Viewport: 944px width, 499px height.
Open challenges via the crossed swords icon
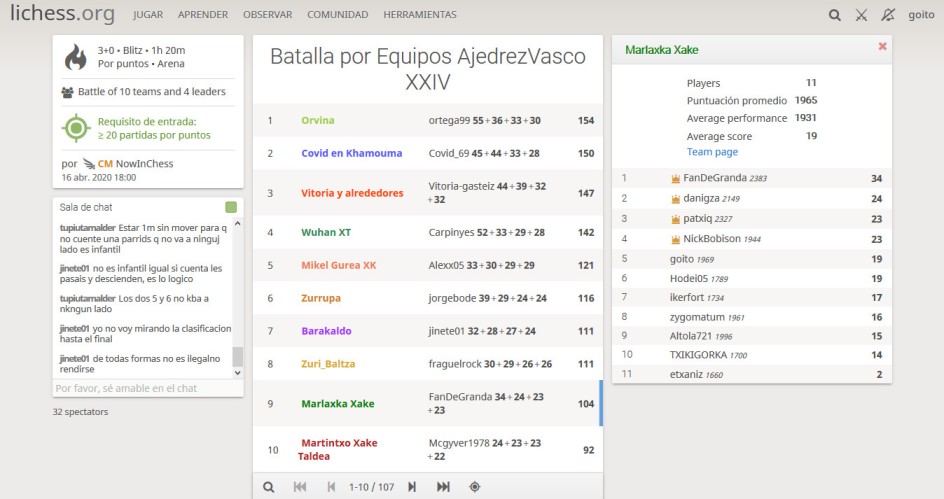(x=862, y=15)
